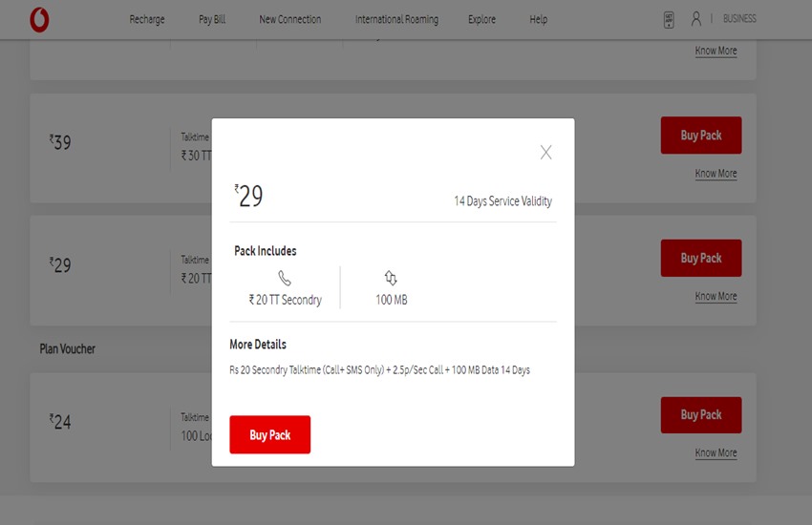Buy the ₹39 pack from list
Screen dimensions: 812x525
point(700,136)
